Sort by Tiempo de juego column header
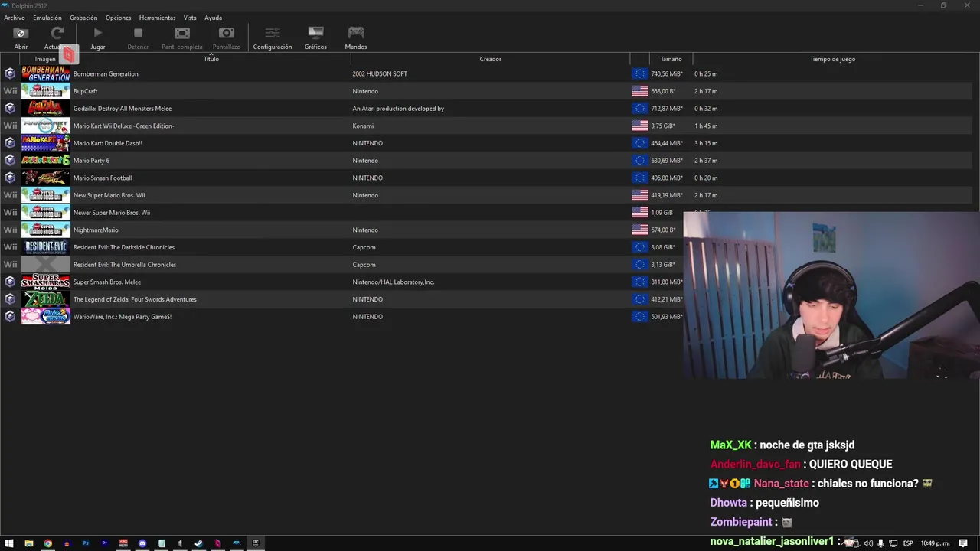The image size is (980, 551). point(832,59)
